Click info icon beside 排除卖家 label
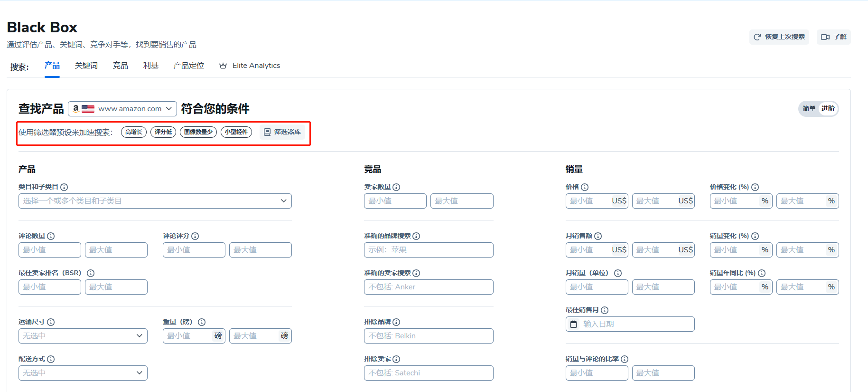 [x=396, y=359]
